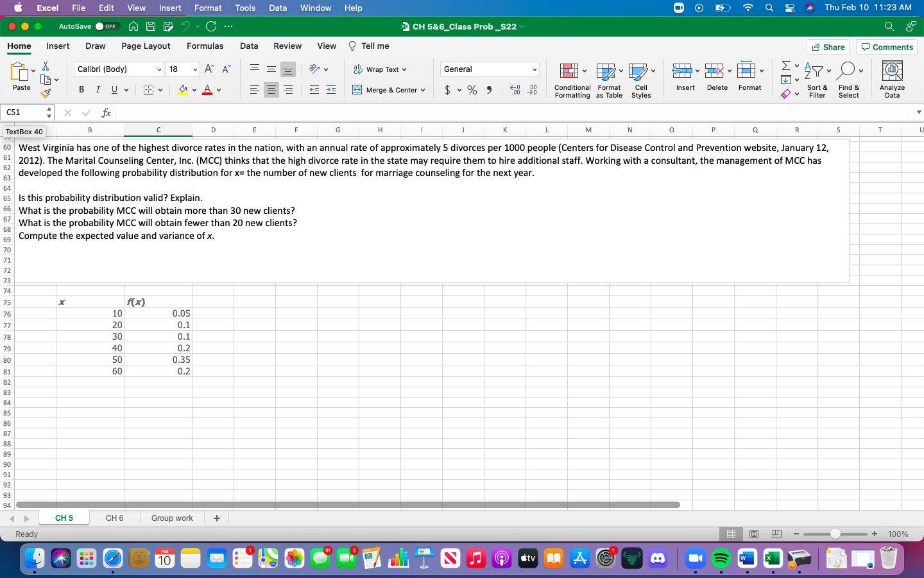
Task: Toggle middle vertical align
Action: click(271, 69)
